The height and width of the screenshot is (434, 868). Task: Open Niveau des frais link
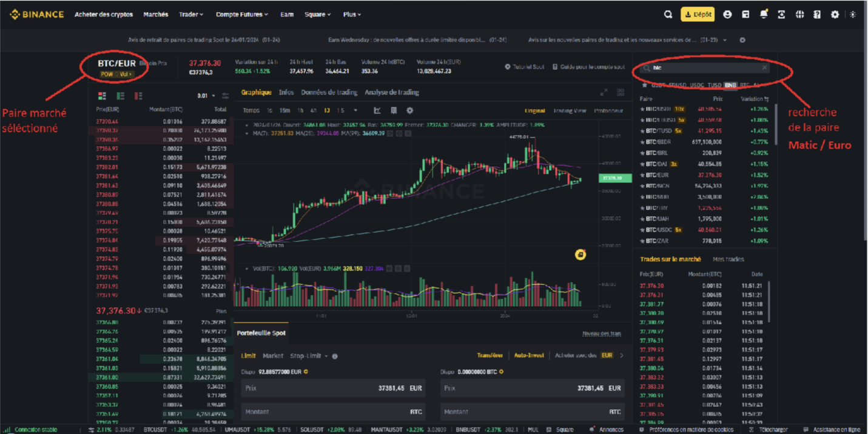click(601, 333)
